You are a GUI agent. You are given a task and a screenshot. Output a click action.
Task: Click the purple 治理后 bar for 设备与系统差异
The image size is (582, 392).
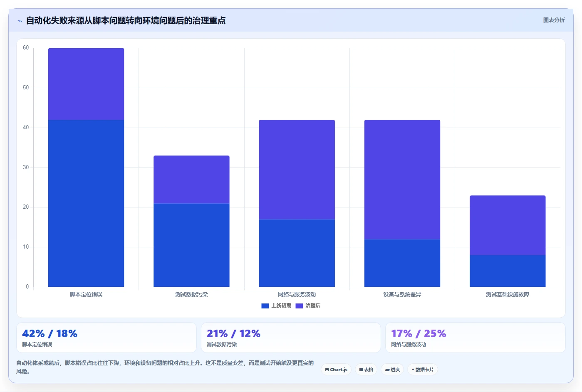tap(402, 180)
